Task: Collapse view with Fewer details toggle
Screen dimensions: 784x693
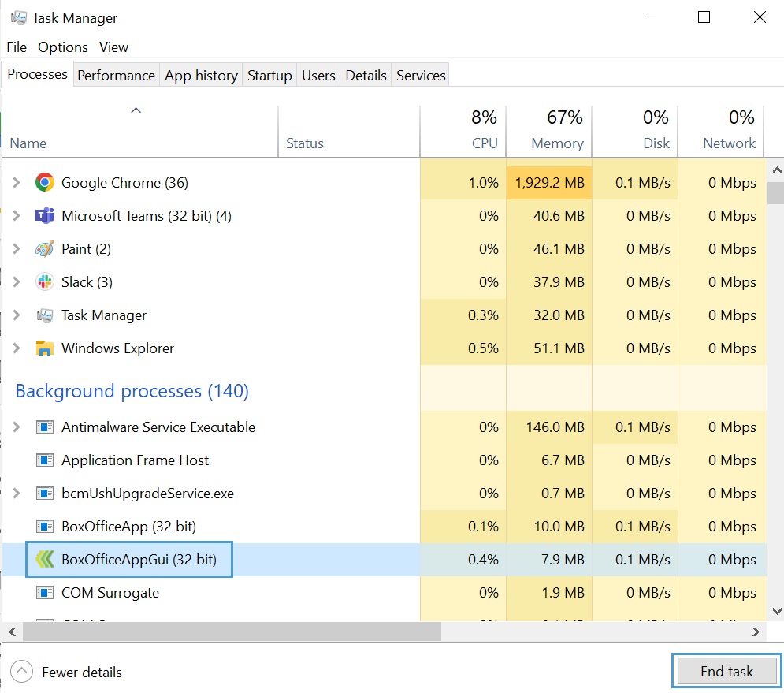Action: (x=22, y=673)
